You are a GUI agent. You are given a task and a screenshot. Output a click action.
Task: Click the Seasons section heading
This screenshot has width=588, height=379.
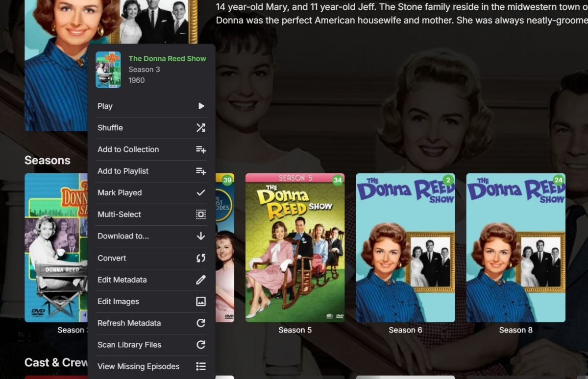click(x=47, y=160)
